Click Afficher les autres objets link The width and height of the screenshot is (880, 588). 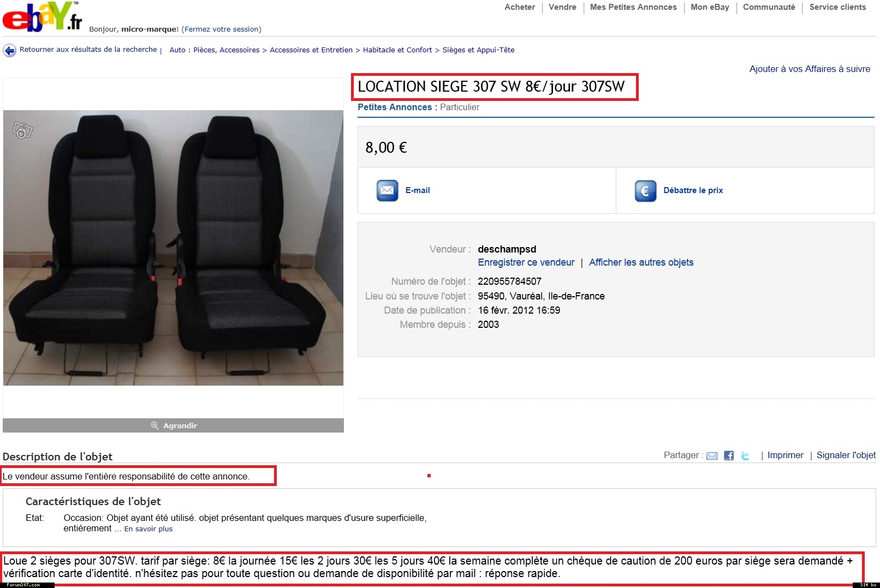641,262
